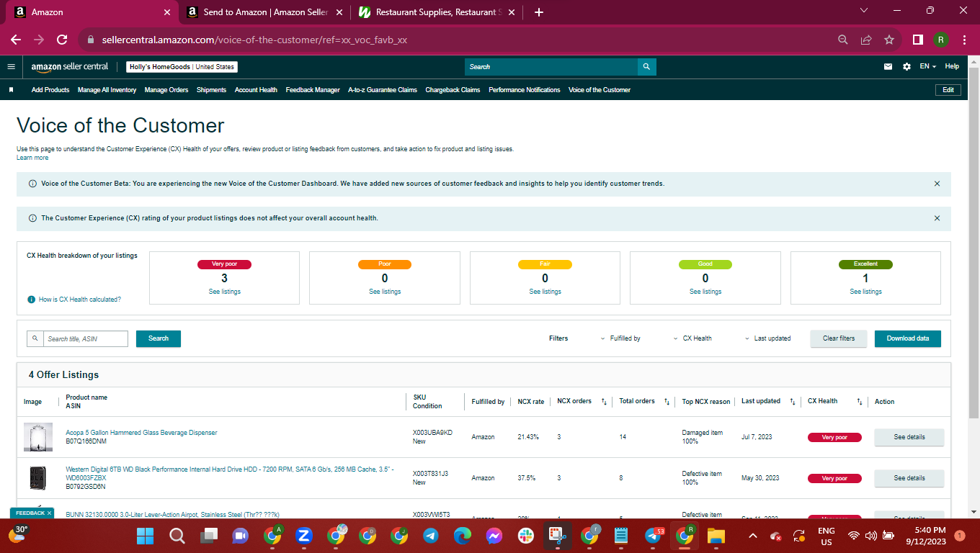
Task: Click the share page icon in address bar
Action: [x=866, y=40]
